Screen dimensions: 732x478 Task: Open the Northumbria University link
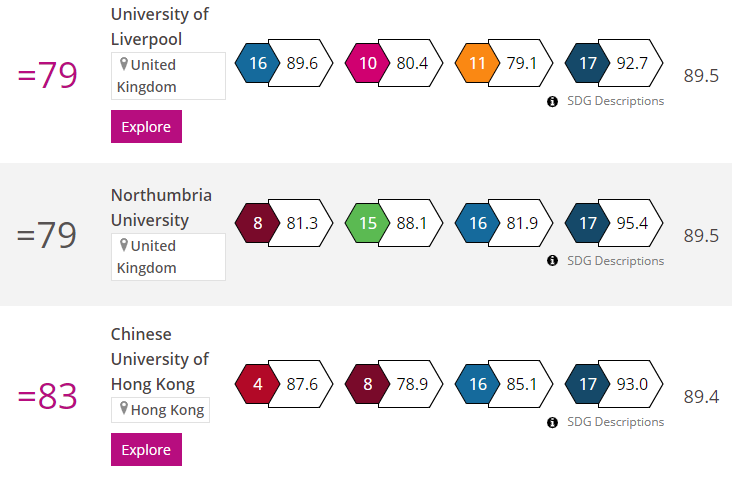[161, 207]
